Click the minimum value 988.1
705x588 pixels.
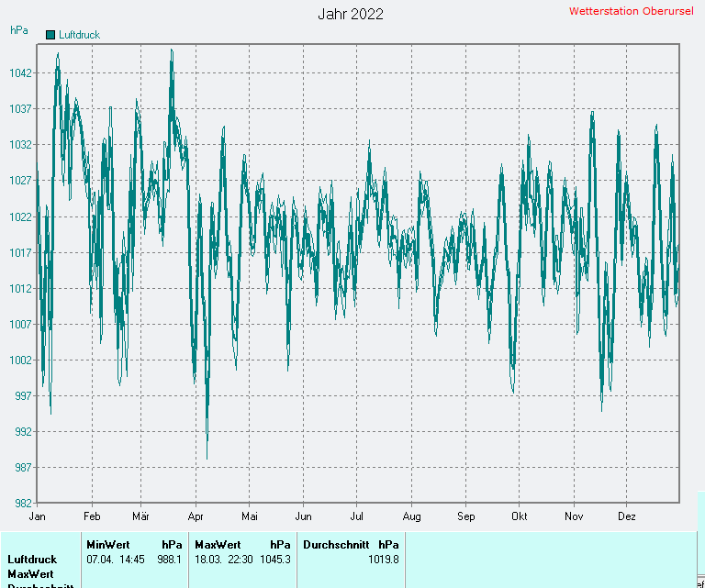tap(170, 560)
